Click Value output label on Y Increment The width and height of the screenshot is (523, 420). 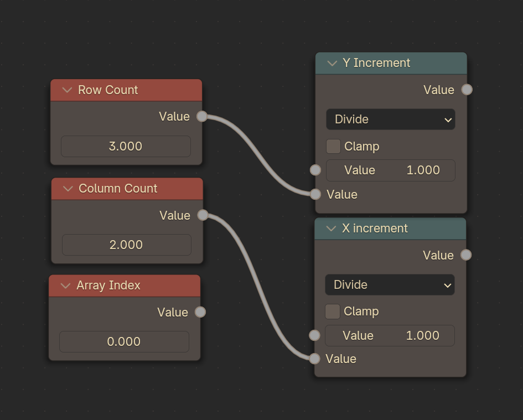coord(439,90)
